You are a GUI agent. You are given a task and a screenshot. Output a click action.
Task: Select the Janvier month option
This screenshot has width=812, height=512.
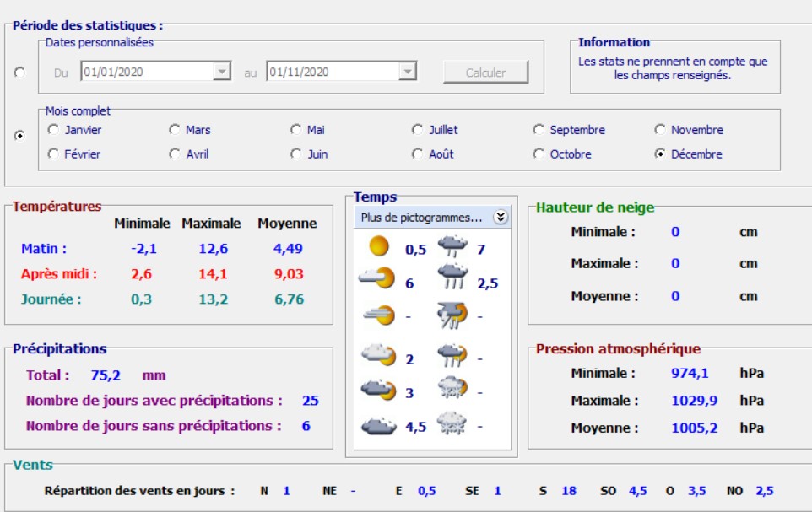pyautogui.click(x=54, y=130)
